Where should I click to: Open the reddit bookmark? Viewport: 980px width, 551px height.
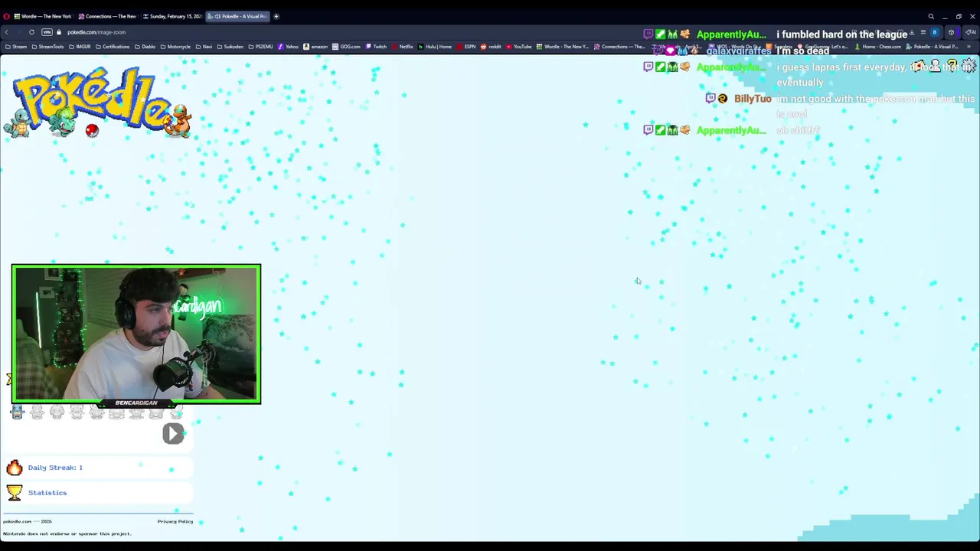(491, 47)
